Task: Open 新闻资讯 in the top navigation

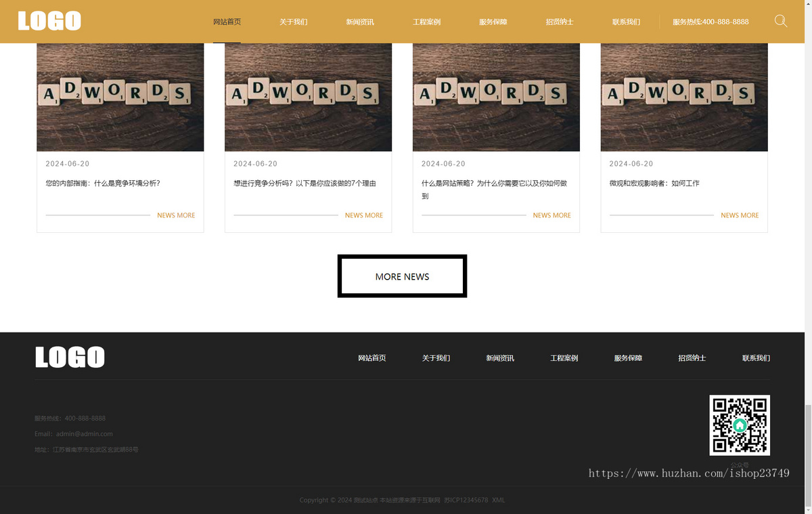Action: (360, 22)
